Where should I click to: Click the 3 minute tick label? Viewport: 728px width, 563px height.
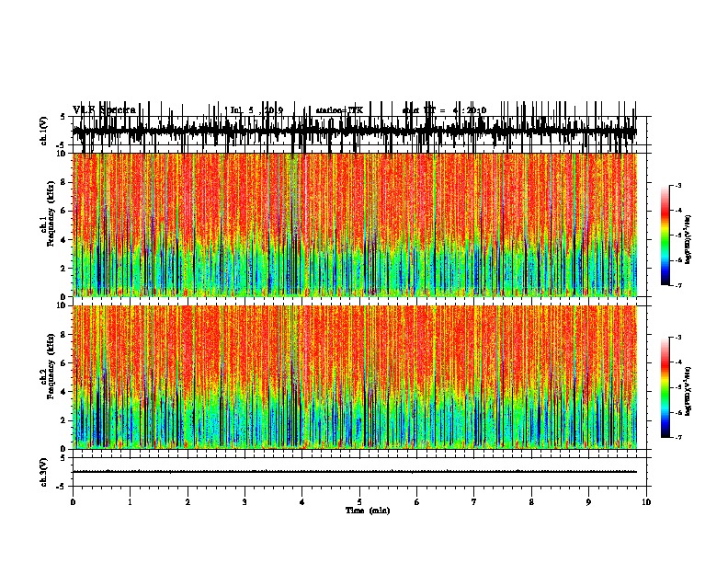245,501
